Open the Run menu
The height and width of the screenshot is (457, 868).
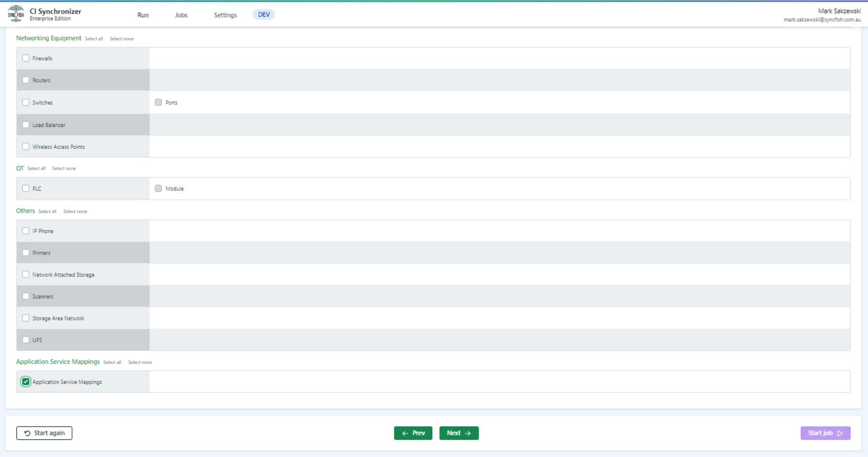tap(143, 15)
